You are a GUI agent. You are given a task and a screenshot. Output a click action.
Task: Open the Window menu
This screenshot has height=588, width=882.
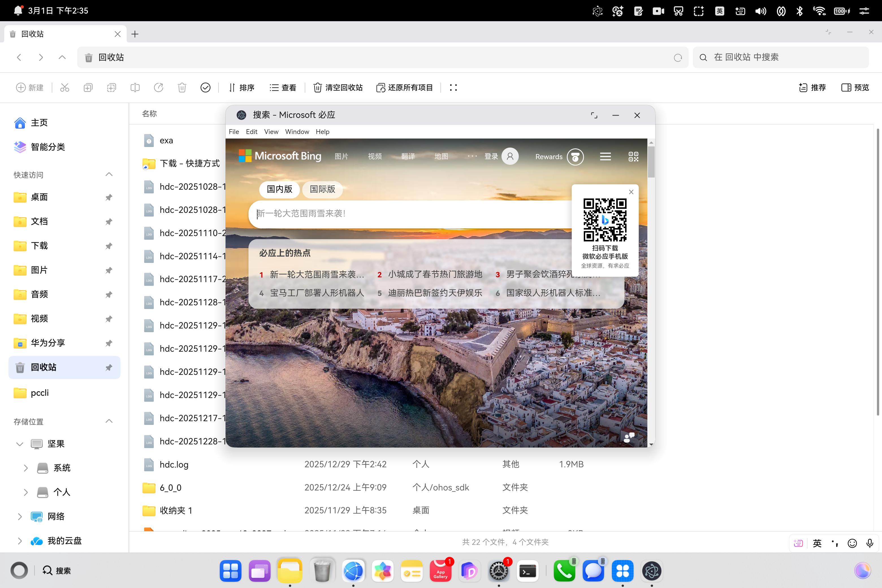tap(297, 132)
